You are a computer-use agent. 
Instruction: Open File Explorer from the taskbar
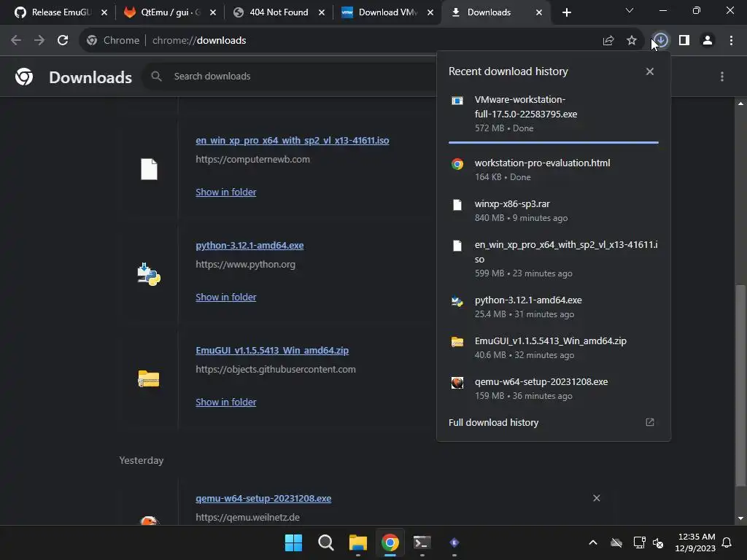pos(357,542)
